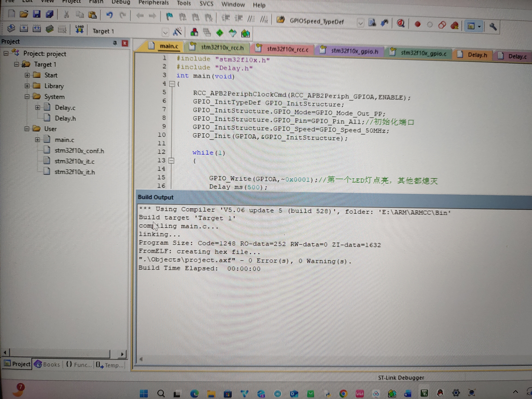Click the Save file toolbar icon
The height and width of the screenshot is (399, 532).
pos(37,14)
